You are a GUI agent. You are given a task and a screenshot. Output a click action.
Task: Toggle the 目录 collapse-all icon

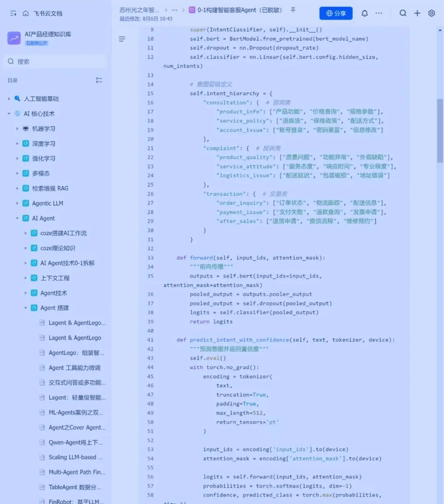point(99,80)
